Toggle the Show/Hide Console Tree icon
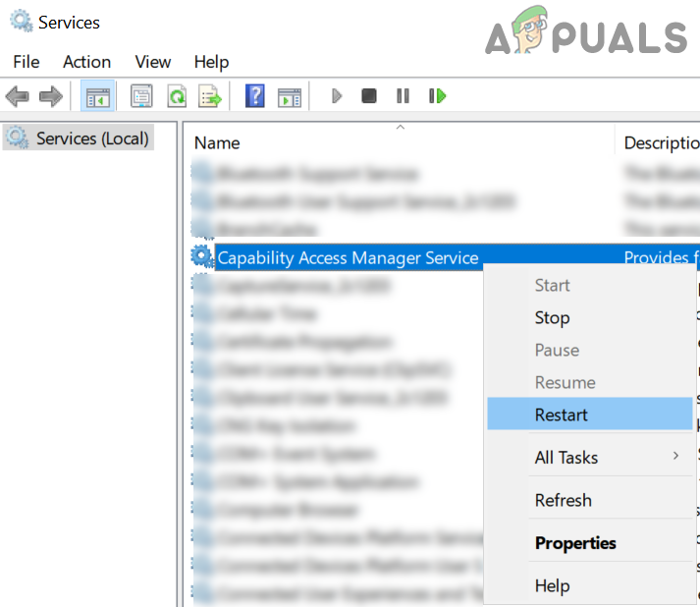Viewport: 700px width, 607px height. coord(98,96)
